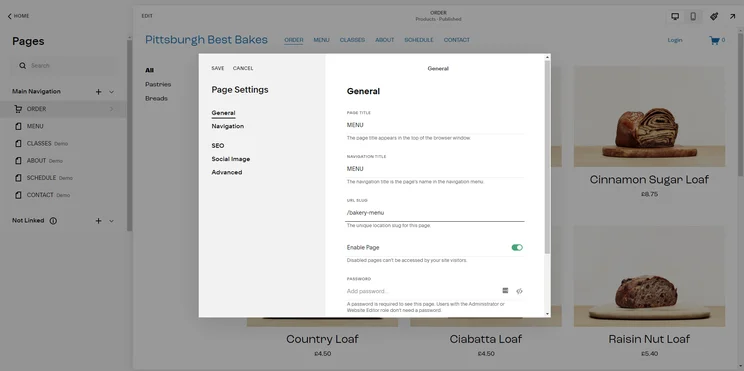Open the site styles paintbrush icon
This screenshot has height=371, width=744.
(714, 16)
